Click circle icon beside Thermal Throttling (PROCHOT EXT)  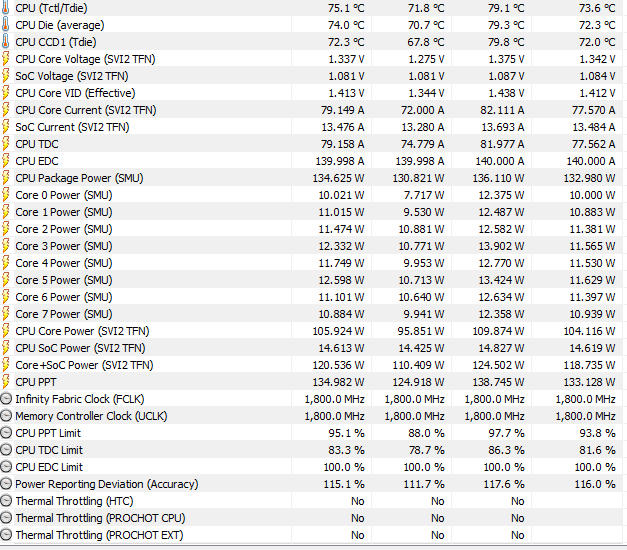click(6, 535)
